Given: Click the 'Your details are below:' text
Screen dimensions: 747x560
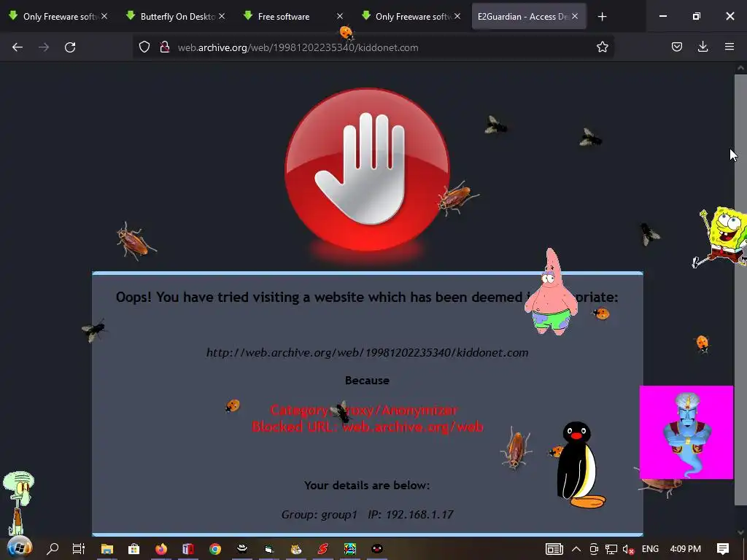Looking at the screenshot, I should pyautogui.click(x=367, y=485).
